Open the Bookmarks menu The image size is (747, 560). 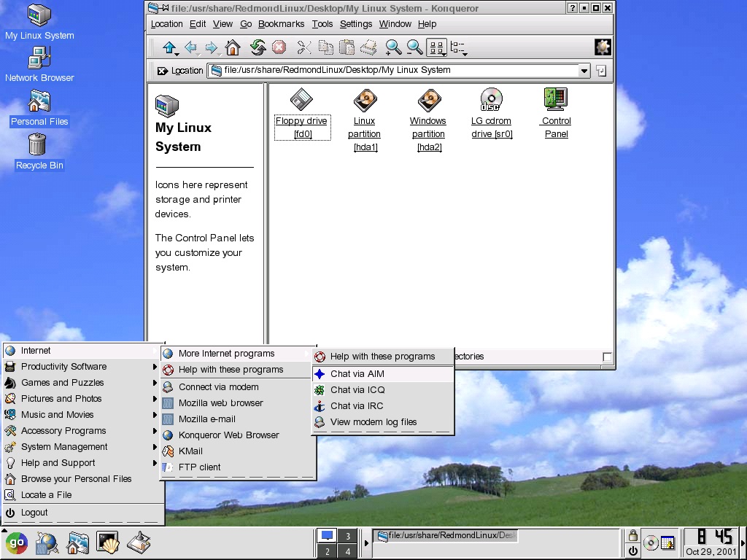281,24
